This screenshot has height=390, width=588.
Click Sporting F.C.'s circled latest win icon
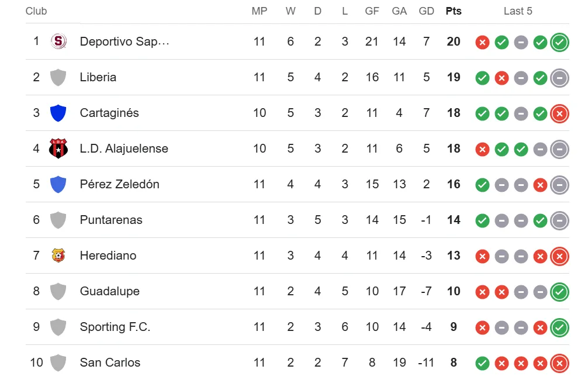(559, 327)
